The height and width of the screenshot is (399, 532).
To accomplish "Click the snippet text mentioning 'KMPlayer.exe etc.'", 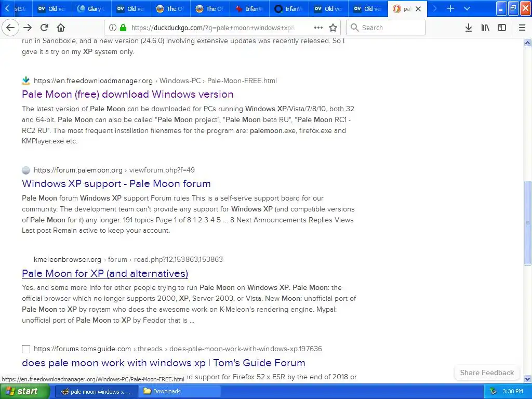I will coord(49,141).
